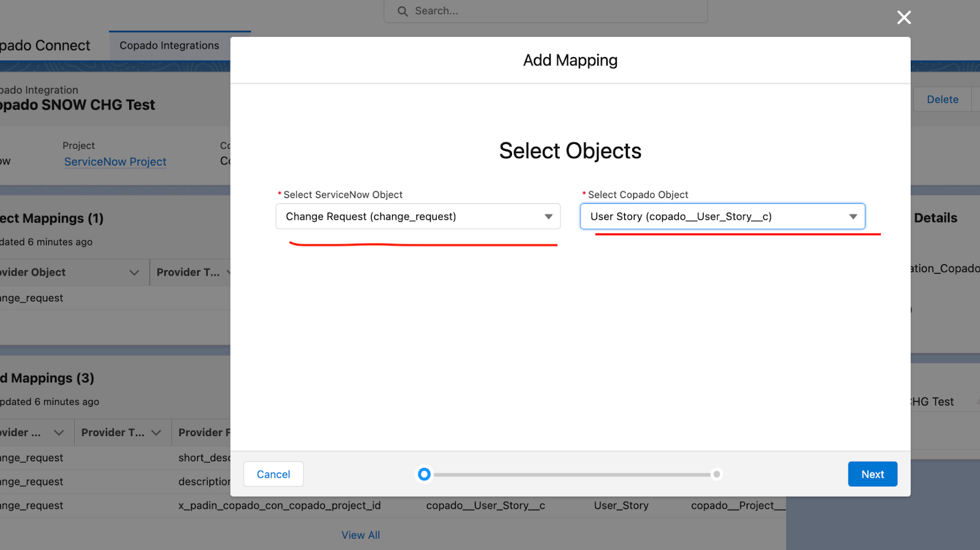This screenshot has width=980, height=550.
Task: Click the View All link
Action: tap(361, 535)
